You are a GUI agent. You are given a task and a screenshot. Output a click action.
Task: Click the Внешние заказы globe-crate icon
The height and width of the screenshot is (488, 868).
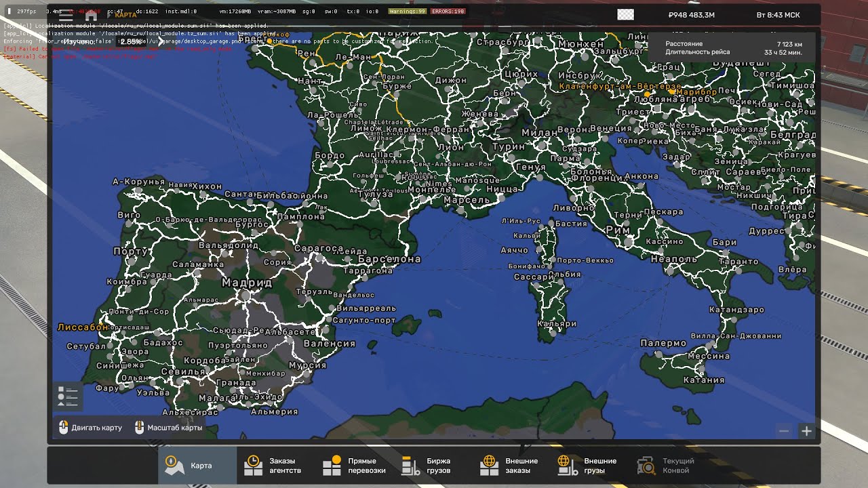coord(489,466)
